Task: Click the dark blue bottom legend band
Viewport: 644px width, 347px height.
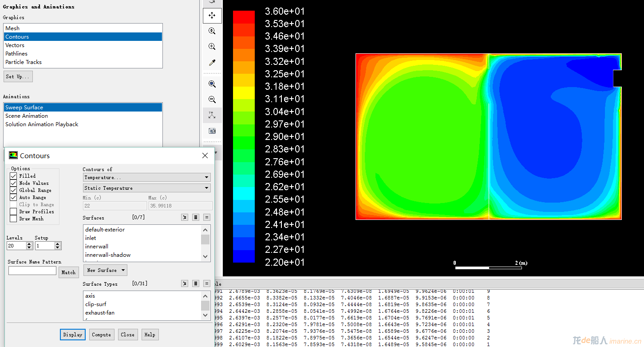Action: 244,256
